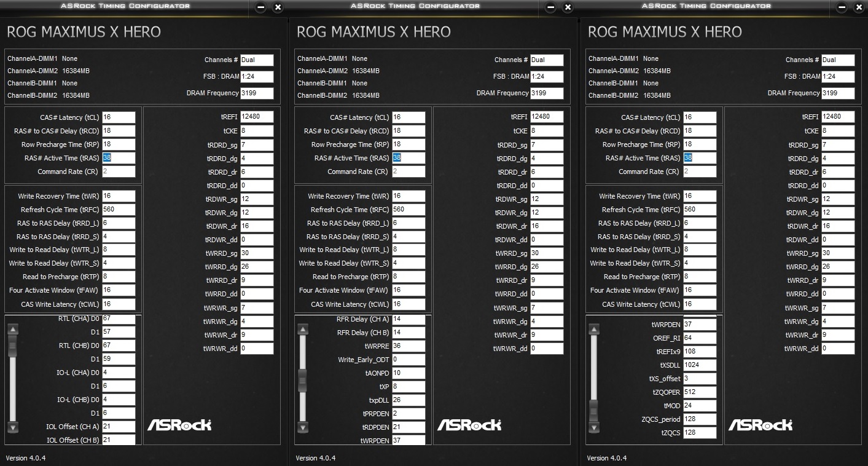Click the highlighted tRAS field in left window

point(119,158)
